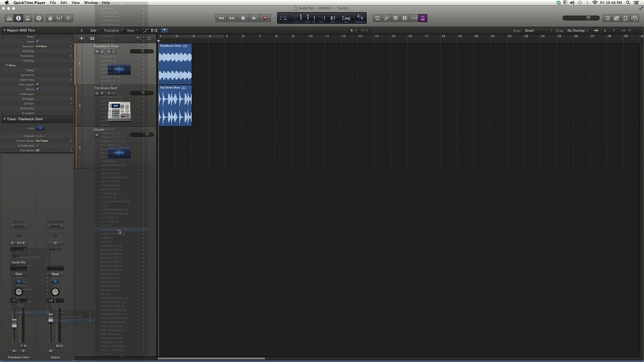This screenshot has width=644, height=362.
Task: Click the Stop transport button
Action: 243,18
